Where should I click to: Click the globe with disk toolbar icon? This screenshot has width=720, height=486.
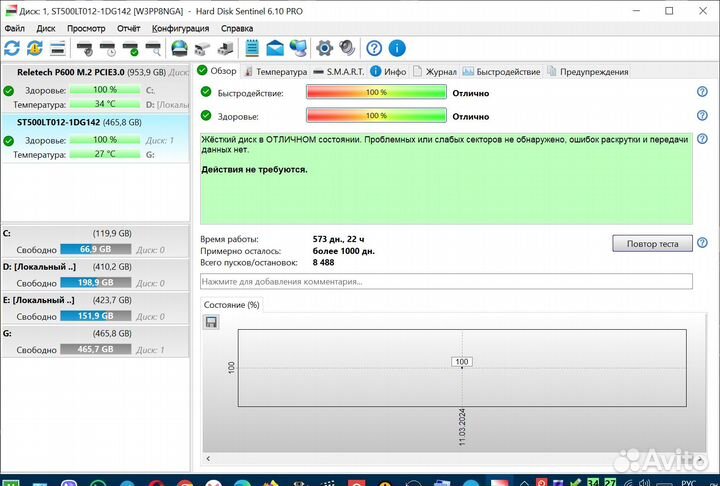[x=180, y=48]
